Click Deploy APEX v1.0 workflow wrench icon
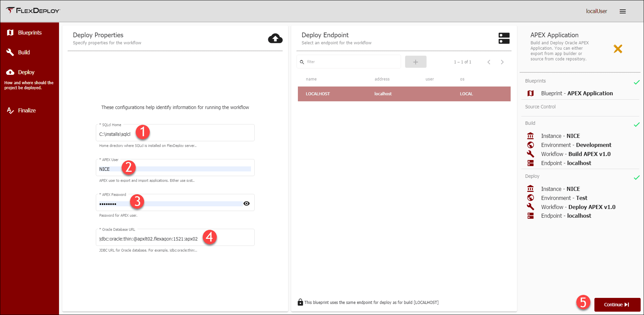Screen dimensions: 644x315 [x=530, y=207]
